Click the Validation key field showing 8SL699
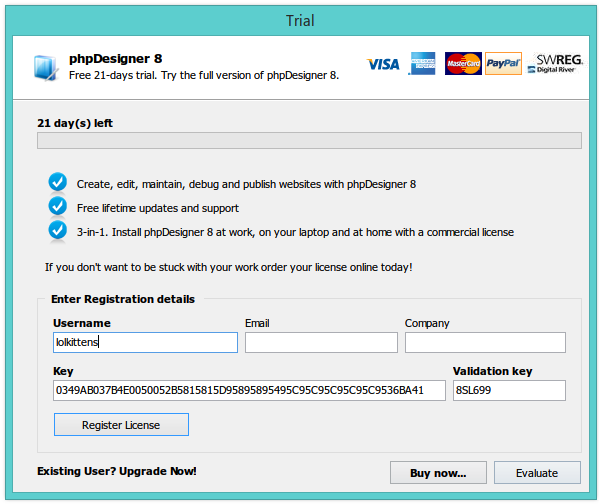The image size is (599, 504). [509, 390]
